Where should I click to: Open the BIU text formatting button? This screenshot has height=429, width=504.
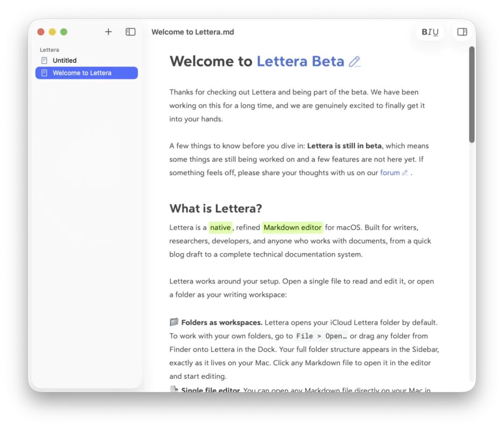click(430, 32)
